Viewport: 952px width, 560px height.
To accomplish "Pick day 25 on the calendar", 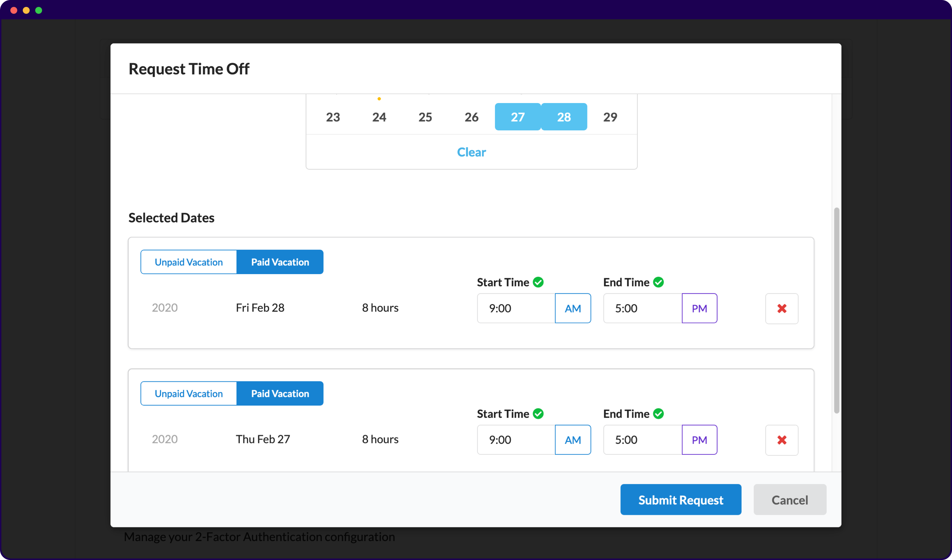I will pos(425,117).
